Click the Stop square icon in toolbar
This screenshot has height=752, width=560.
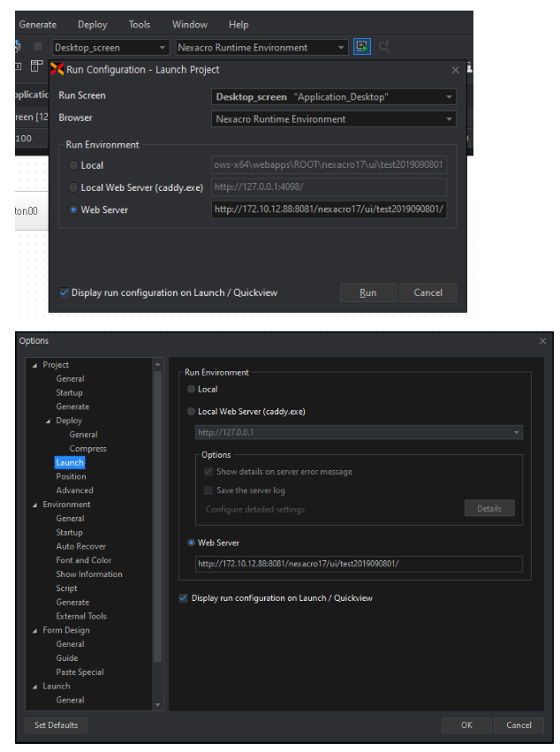[38, 47]
